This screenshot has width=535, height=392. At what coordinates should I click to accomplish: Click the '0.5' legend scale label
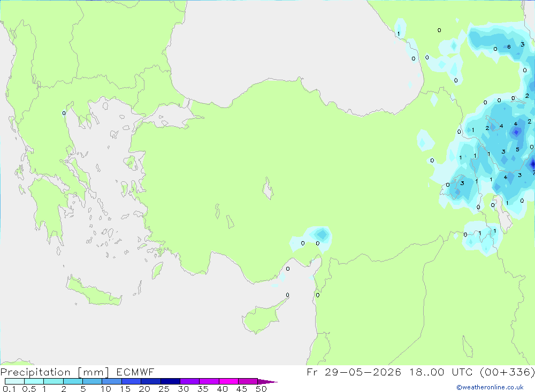tap(29, 389)
